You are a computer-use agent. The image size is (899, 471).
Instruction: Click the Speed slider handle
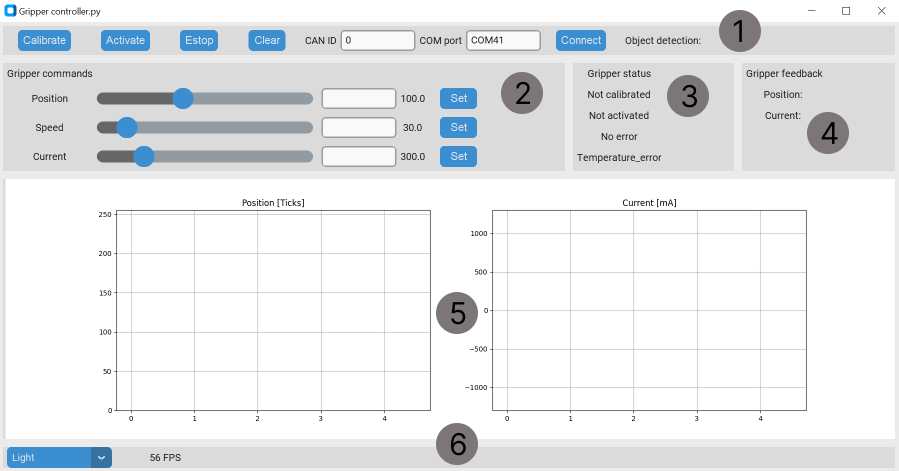pos(127,127)
